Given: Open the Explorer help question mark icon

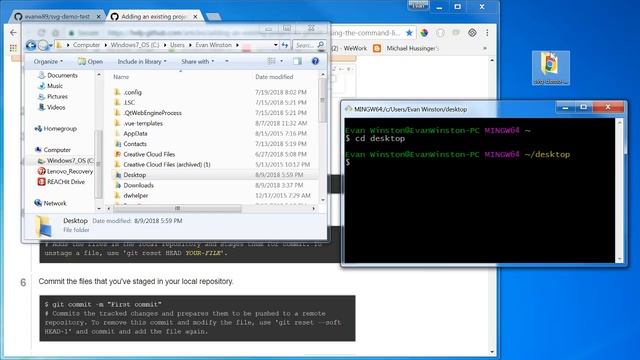Looking at the screenshot, I should click(315, 61).
